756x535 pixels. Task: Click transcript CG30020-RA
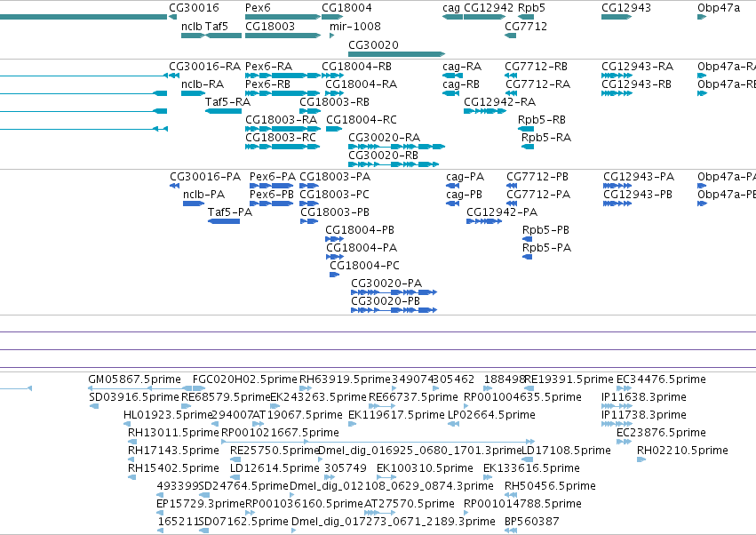point(385,138)
